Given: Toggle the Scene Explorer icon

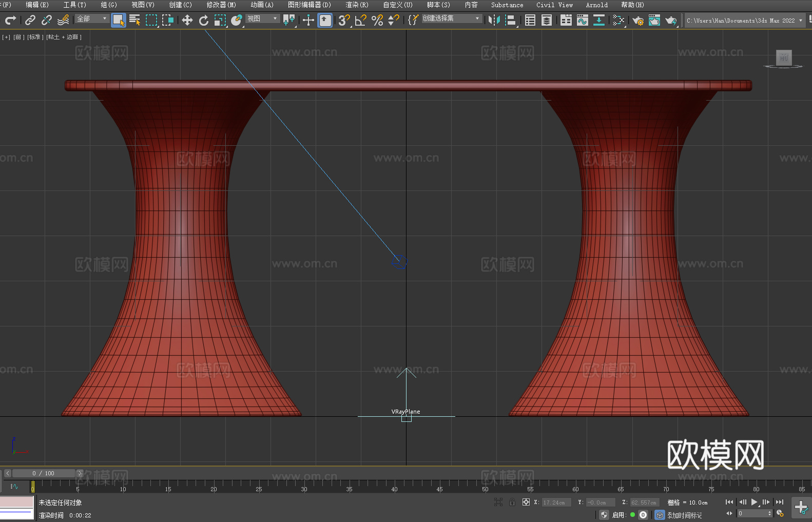Looking at the screenshot, I should (530, 20).
